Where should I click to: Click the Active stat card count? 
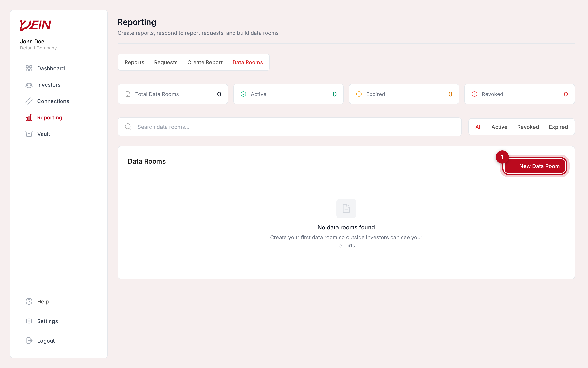pos(335,94)
